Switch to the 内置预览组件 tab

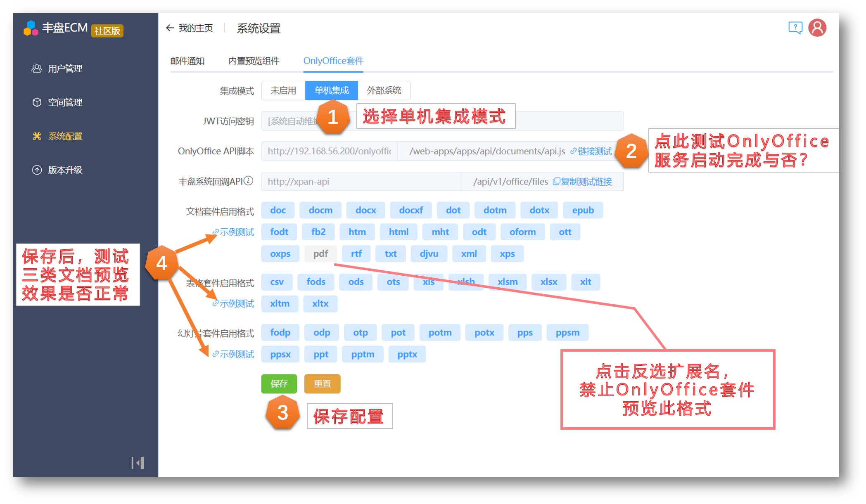click(254, 61)
